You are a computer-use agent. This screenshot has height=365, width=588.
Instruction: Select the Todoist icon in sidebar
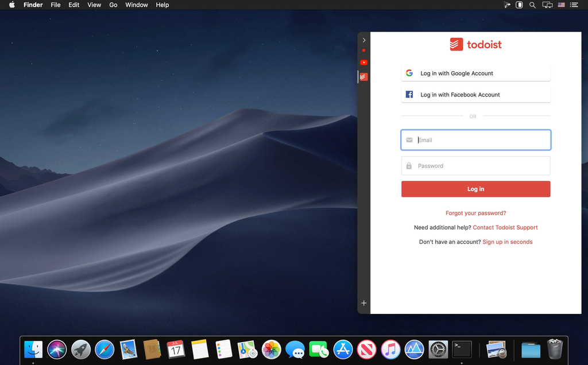(x=363, y=76)
